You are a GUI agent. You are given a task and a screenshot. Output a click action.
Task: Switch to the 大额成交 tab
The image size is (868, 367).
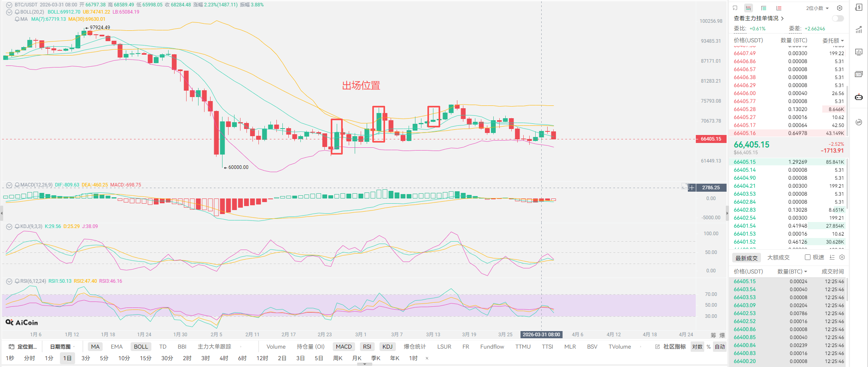pyautogui.click(x=778, y=258)
